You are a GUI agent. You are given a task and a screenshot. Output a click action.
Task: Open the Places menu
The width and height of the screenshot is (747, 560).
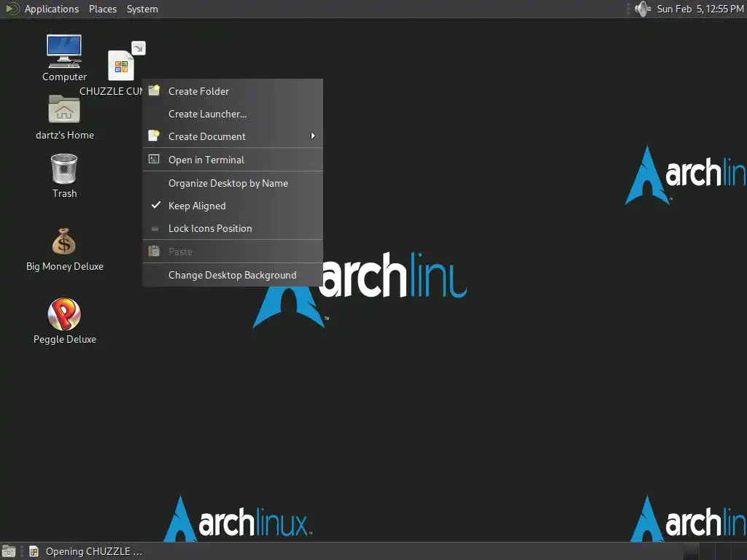point(102,9)
